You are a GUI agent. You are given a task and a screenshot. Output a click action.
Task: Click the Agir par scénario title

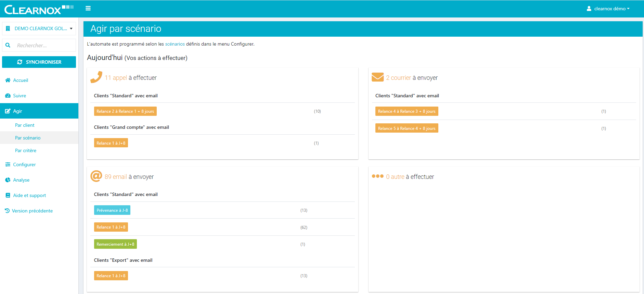tap(126, 29)
